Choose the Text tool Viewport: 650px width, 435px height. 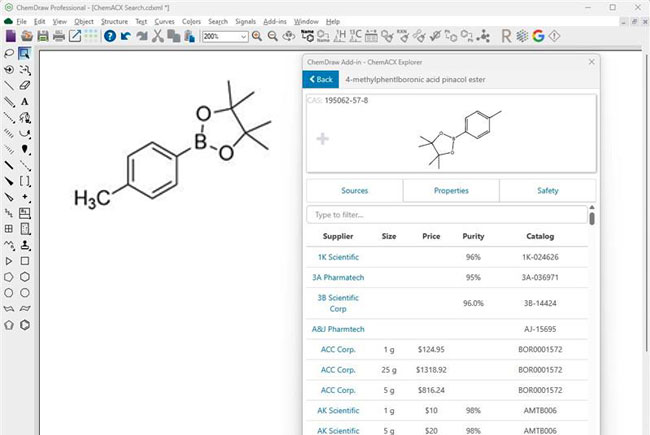25,102
